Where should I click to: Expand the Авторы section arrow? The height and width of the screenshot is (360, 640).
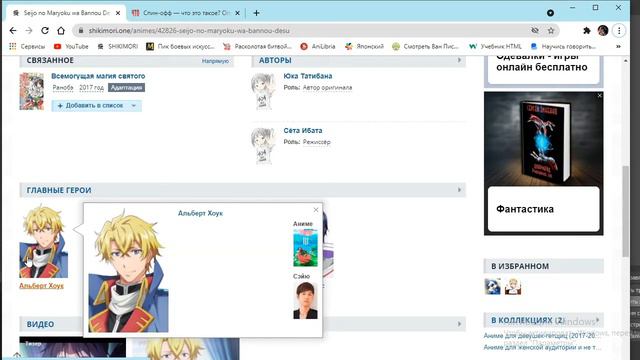pos(459,60)
